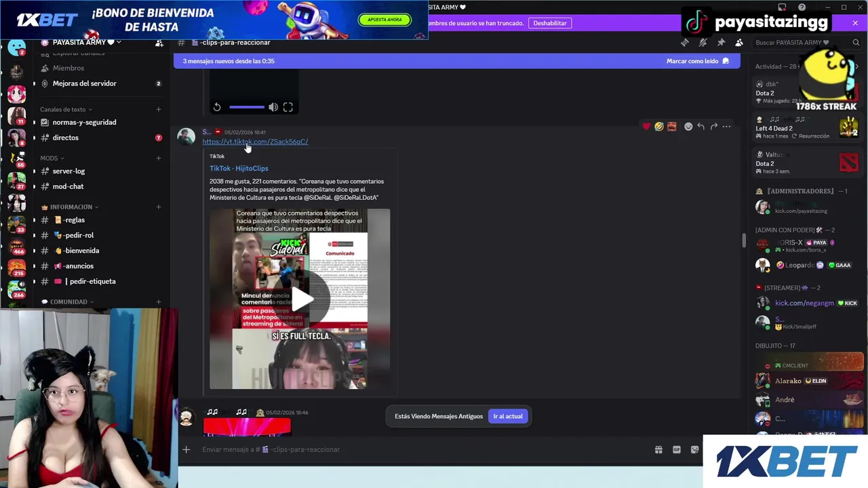
Task: Open Miembros in the sidebar
Action: coord(68,68)
